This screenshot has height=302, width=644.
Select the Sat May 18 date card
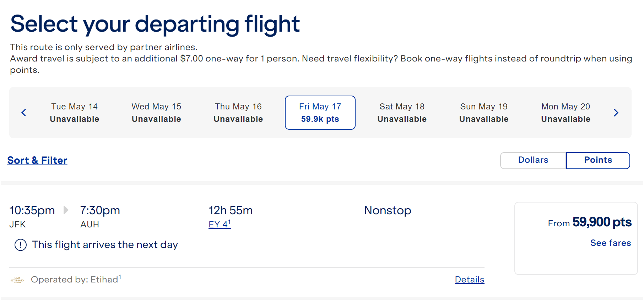click(401, 112)
